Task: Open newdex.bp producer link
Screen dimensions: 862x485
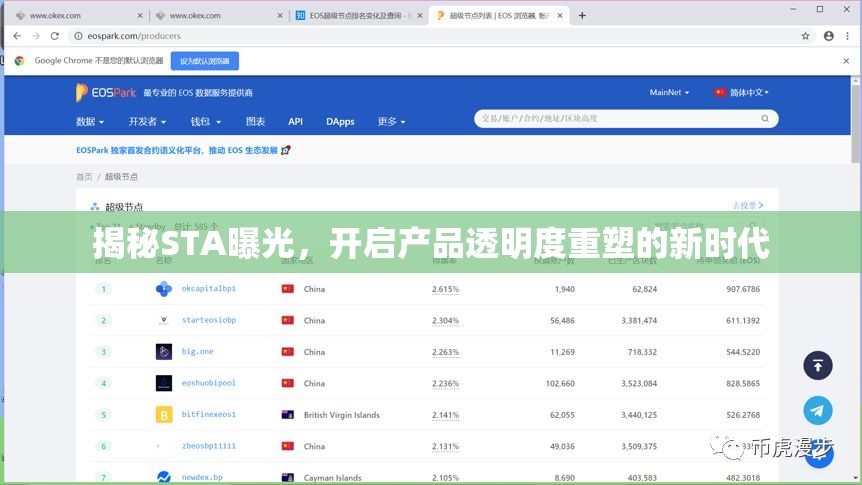Action: pos(202,477)
